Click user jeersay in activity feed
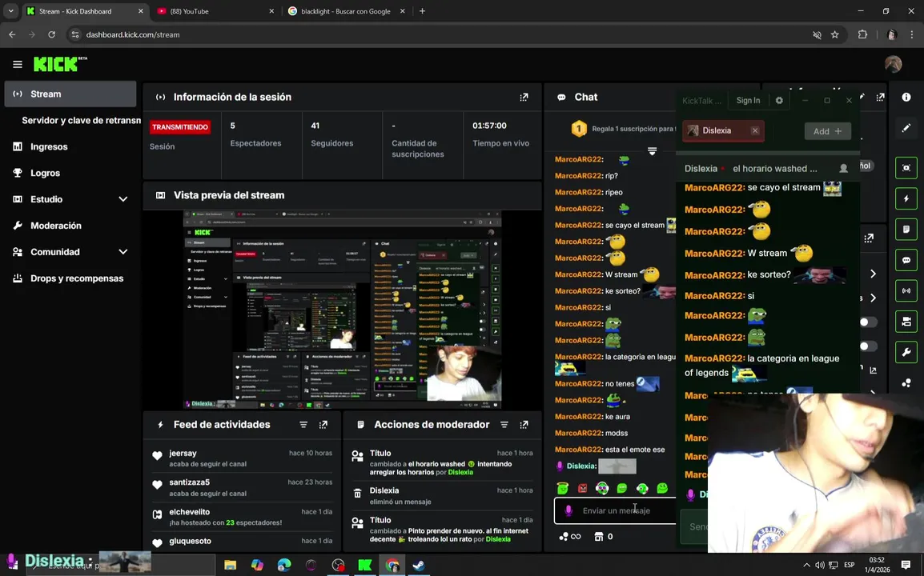The image size is (924, 576). [183, 454]
